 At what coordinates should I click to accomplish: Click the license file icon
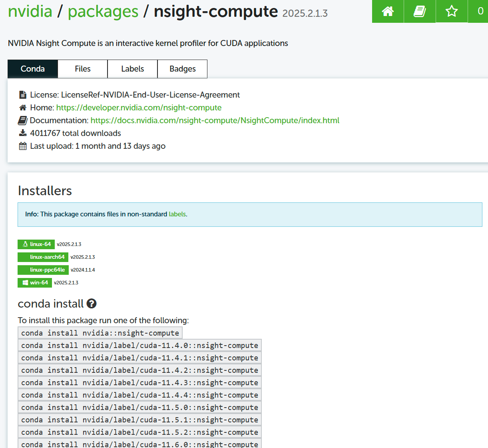coord(23,95)
